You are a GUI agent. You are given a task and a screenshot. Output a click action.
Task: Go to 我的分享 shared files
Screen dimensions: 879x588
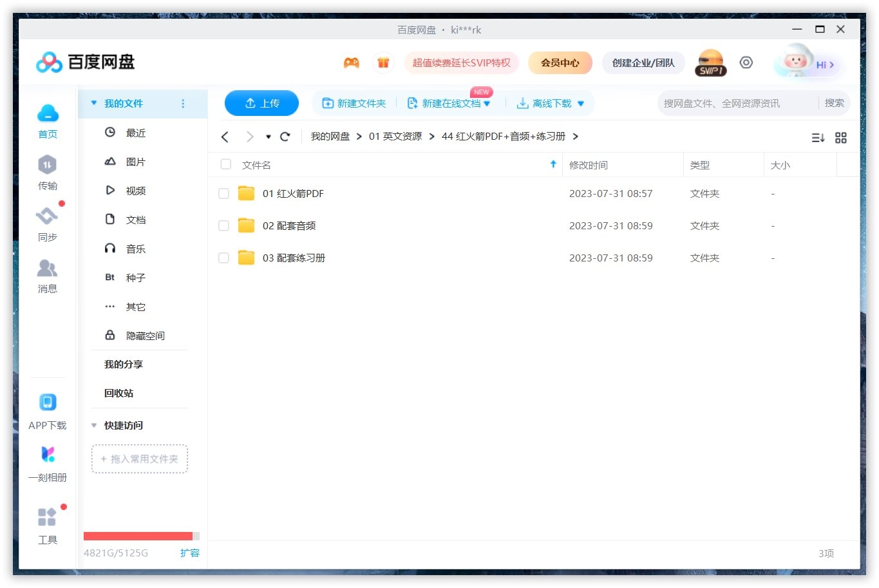[123, 364]
